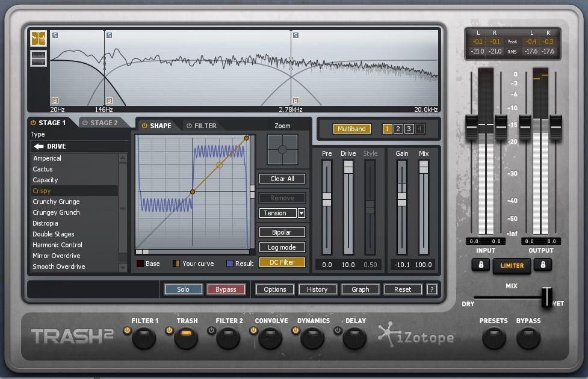Viewport: 588px width, 379px height.
Task: Open the Convolve module knob
Action: 270,337
